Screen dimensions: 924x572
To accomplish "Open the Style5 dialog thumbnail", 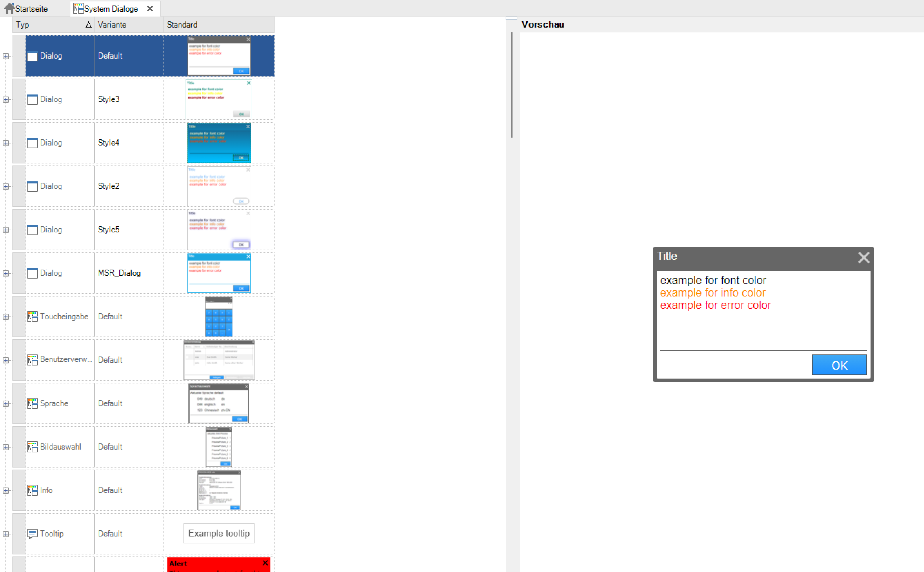I will point(219,230).
